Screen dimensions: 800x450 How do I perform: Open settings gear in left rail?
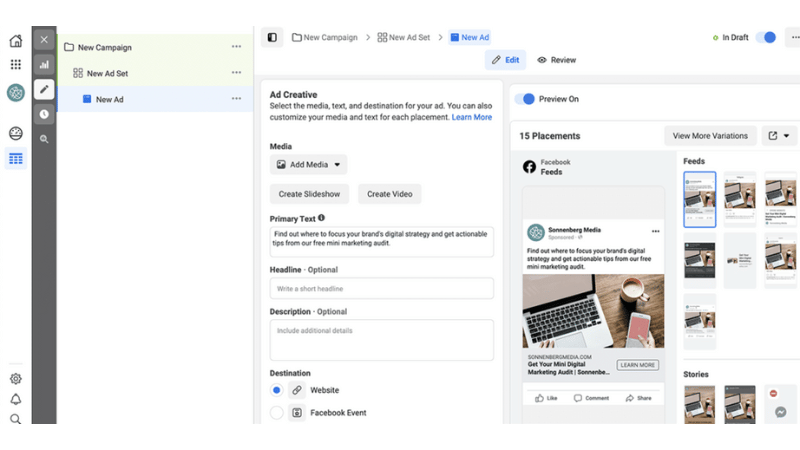[16, 379]
